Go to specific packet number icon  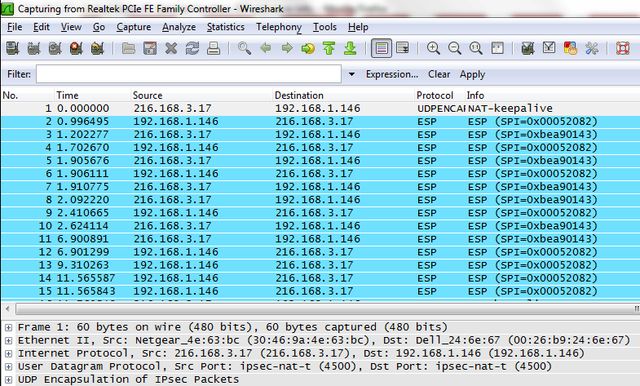308,48
